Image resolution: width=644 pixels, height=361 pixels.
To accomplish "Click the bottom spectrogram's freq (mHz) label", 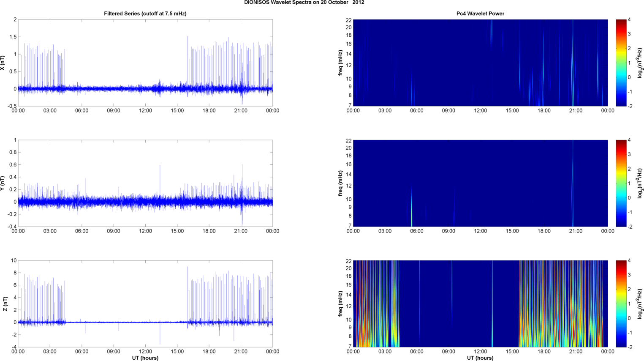I will (x=340, y=304).
